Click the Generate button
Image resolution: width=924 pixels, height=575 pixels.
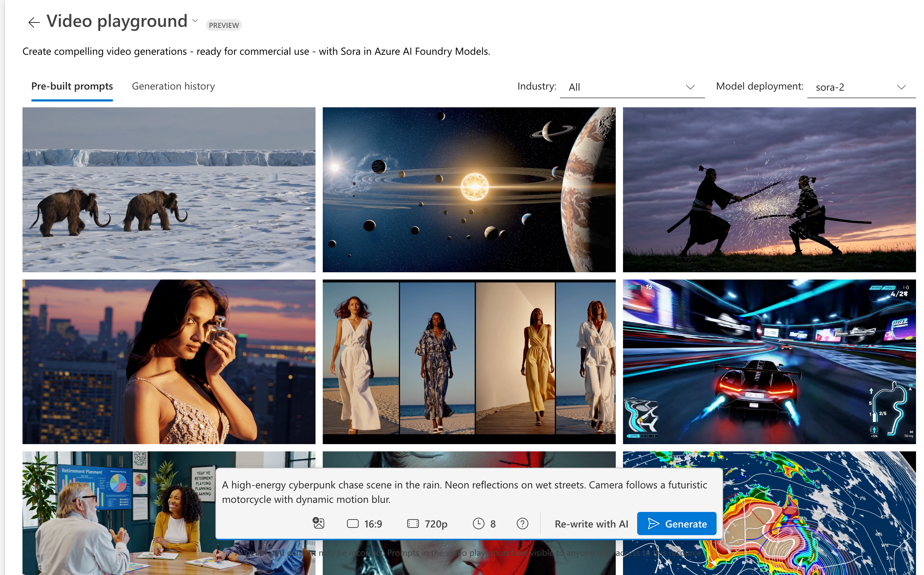coord(676,524)
